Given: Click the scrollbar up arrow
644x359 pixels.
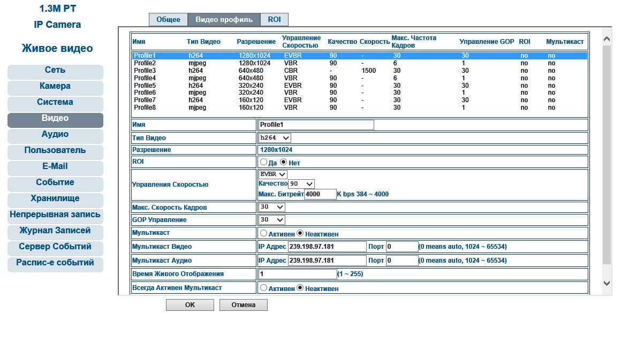Looking at the screenshot, I should pos(607,39).
